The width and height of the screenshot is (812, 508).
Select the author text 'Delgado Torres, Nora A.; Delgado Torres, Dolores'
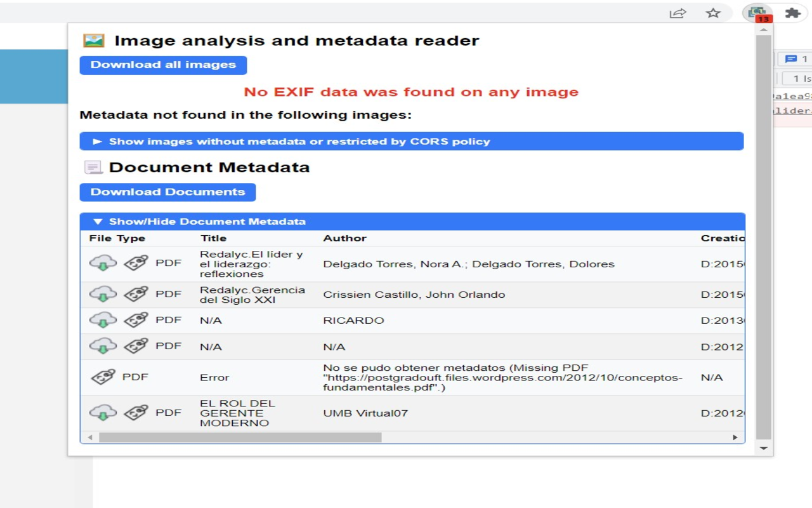469,264
